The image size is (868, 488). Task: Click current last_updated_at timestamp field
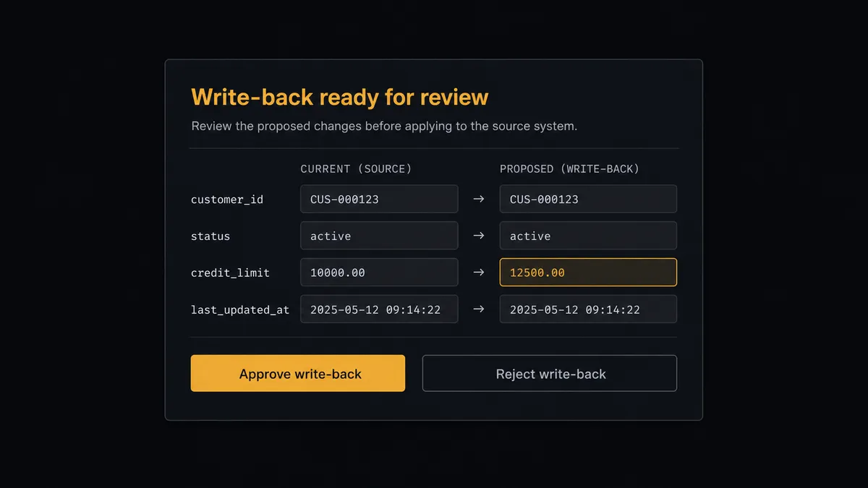click(x=379, y=309)
